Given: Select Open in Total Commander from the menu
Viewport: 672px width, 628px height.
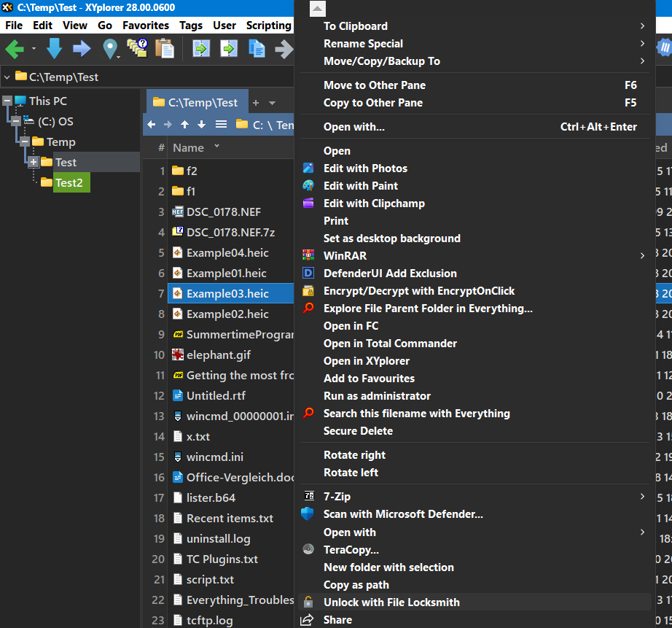Looking at the screenshot, I should coord(390,343).
